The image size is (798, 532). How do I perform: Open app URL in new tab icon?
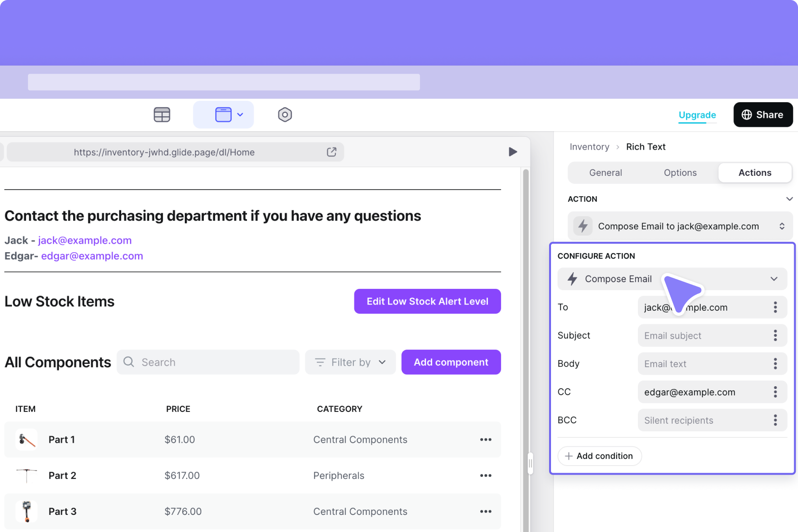point(332,152)
